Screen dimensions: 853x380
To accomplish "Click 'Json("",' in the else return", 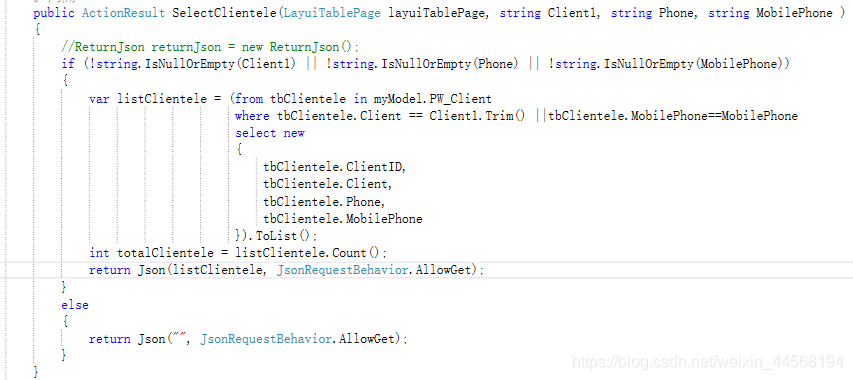I will point(164,339).
